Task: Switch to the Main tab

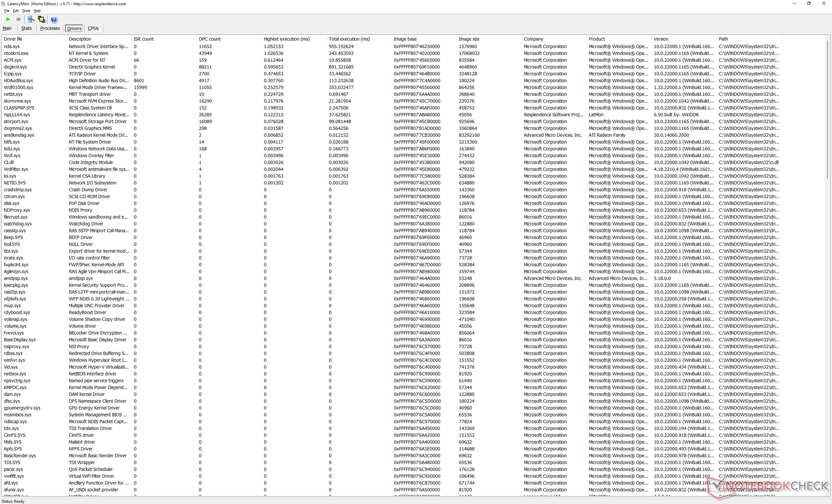Action: pyautogui.click(x=7, y=29)
